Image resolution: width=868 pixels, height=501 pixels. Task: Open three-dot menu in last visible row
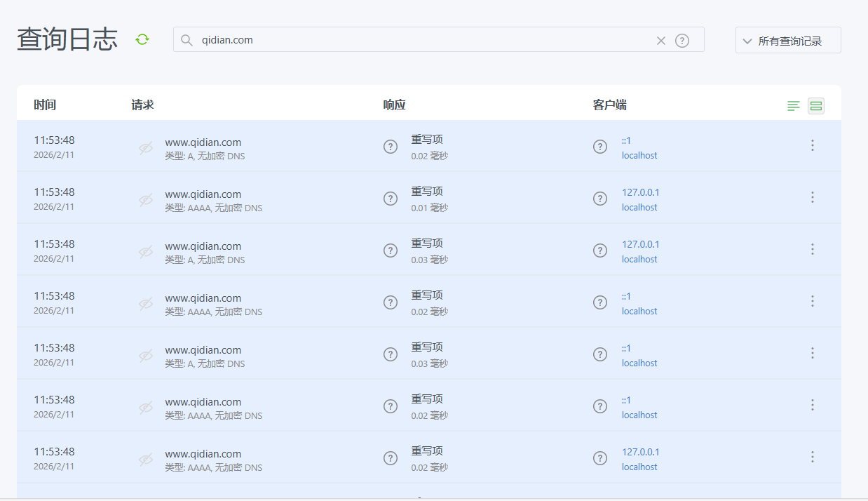tap(812, 457)
